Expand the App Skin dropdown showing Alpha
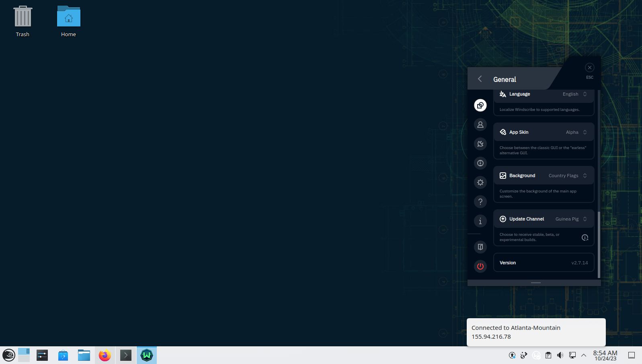Screen dimensions: 642x364 tap(576, 132)
